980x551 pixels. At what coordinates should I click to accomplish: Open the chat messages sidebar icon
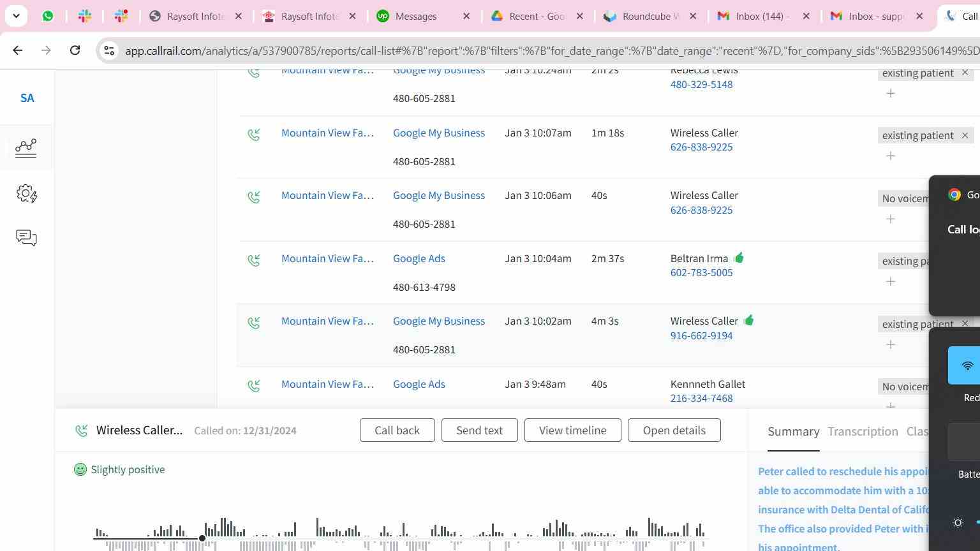coord(26,238)
